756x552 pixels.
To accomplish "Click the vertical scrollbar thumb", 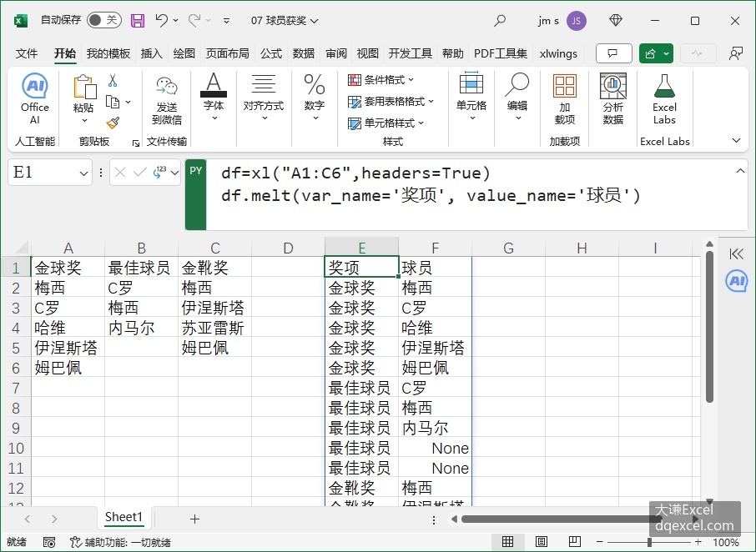I will [709, 327].
